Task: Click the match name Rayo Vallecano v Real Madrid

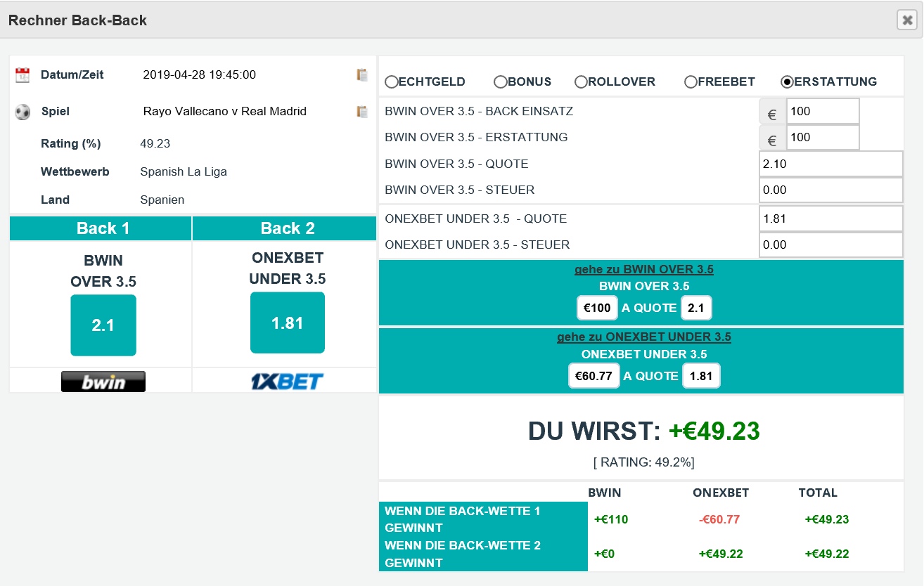Action: click(x=225, y=111)
